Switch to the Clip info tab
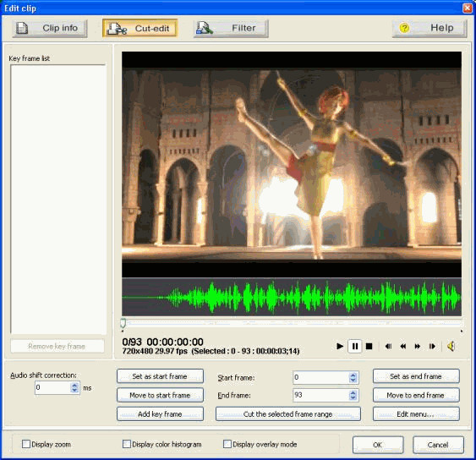The height and width of the screenshot is (460, 476). [50, 29]
